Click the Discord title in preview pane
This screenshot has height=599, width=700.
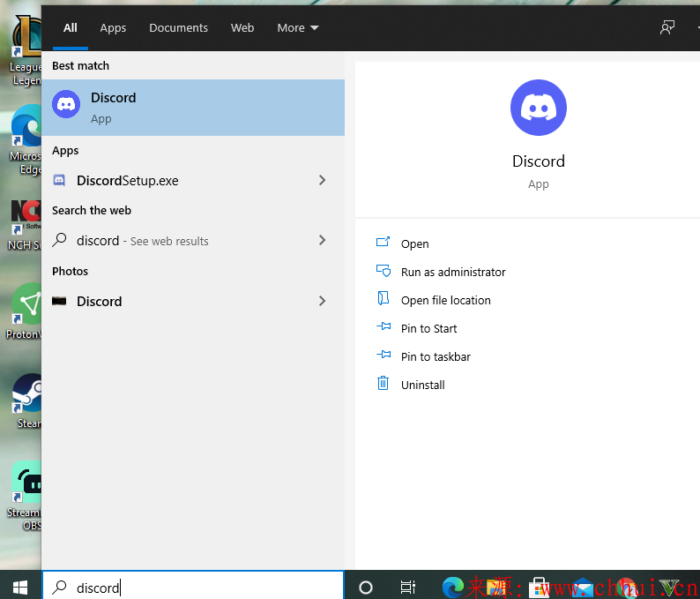pyautogui.click(x=539, y=161)
